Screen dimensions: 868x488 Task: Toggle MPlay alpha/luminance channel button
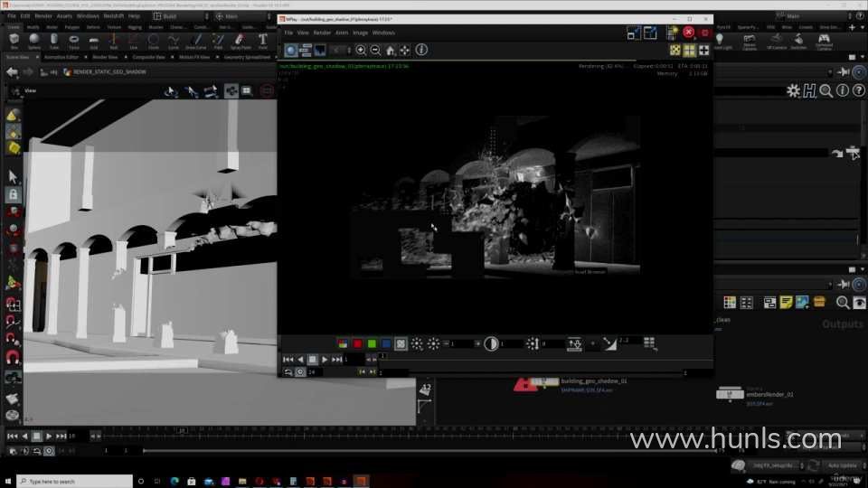401,344
